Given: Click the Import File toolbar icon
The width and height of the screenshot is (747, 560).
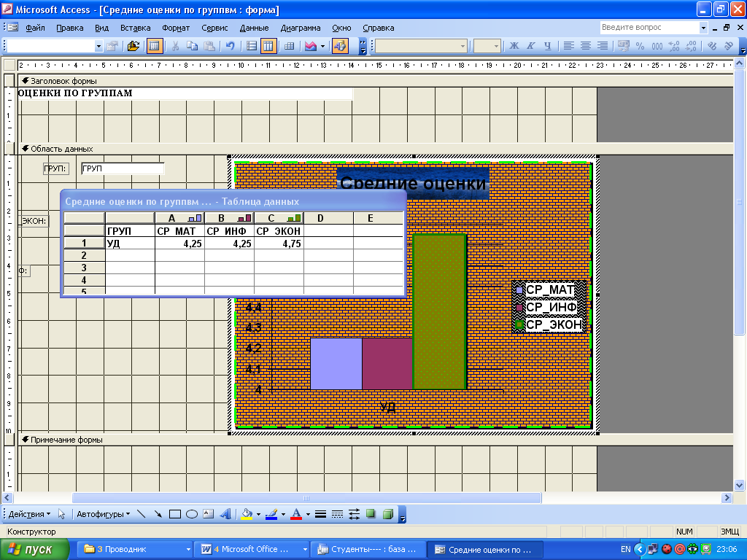Looking at the screenshot, I should tap(133, 46).
